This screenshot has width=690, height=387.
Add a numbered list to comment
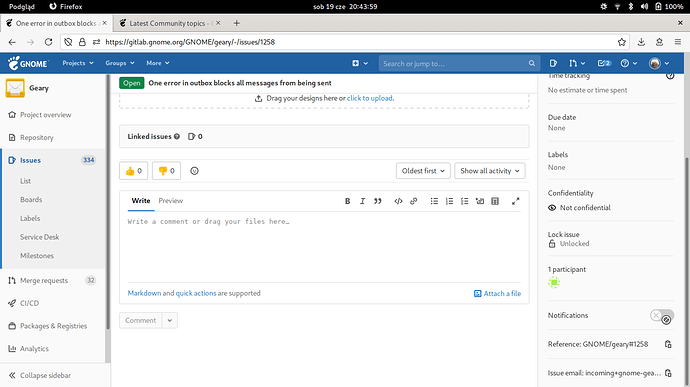pos(449,201)
